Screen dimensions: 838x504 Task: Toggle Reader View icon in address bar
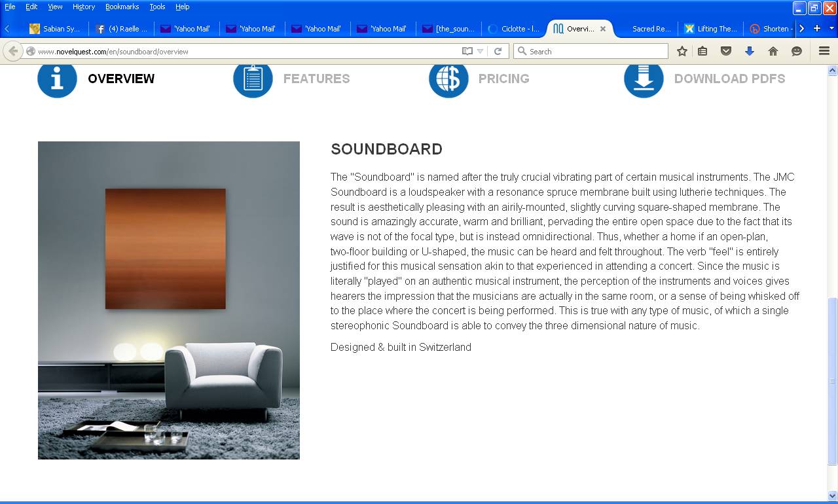[x=467, y=51]
